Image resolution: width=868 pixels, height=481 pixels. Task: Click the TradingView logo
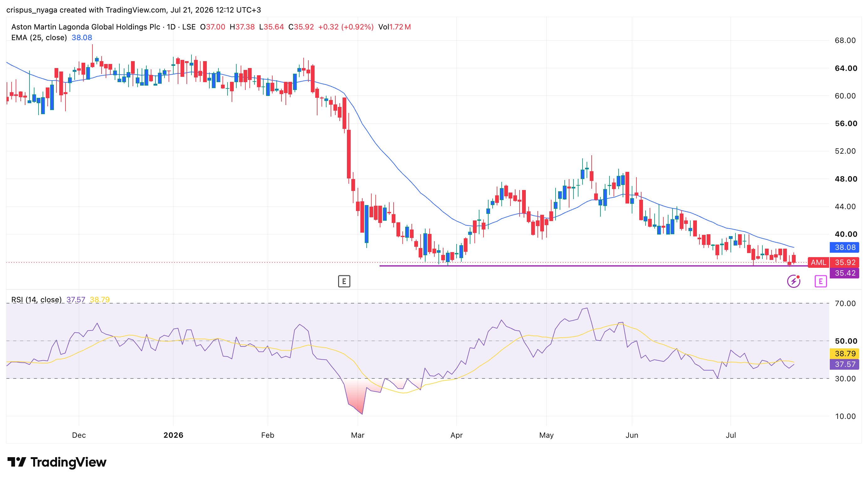coord(57,462)
